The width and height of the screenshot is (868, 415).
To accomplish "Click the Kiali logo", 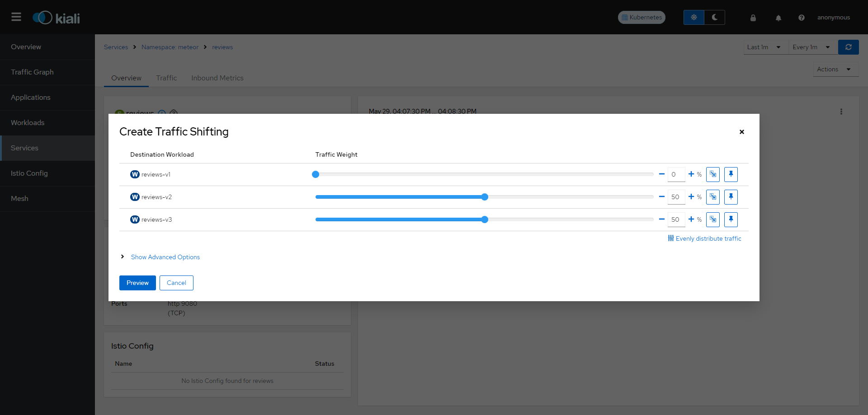I will (56, 18).
